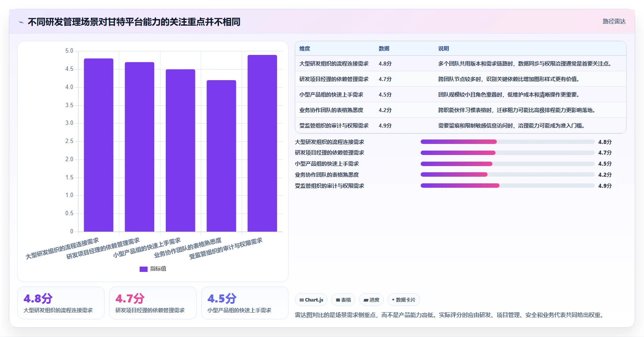Click the 4.2分 progress bar for 业务协作团队
This screenshot has width=644, height=337.
pyautogui.click(x=507, y=174)
